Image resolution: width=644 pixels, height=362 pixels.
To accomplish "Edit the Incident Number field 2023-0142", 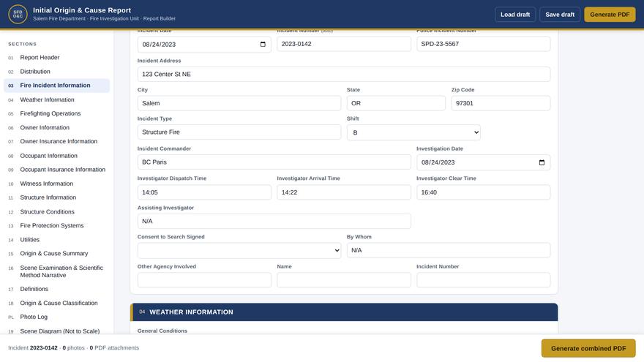I will [344, 44].
